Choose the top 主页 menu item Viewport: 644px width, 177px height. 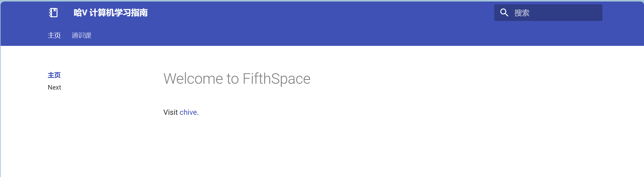[x=54, y=35]
